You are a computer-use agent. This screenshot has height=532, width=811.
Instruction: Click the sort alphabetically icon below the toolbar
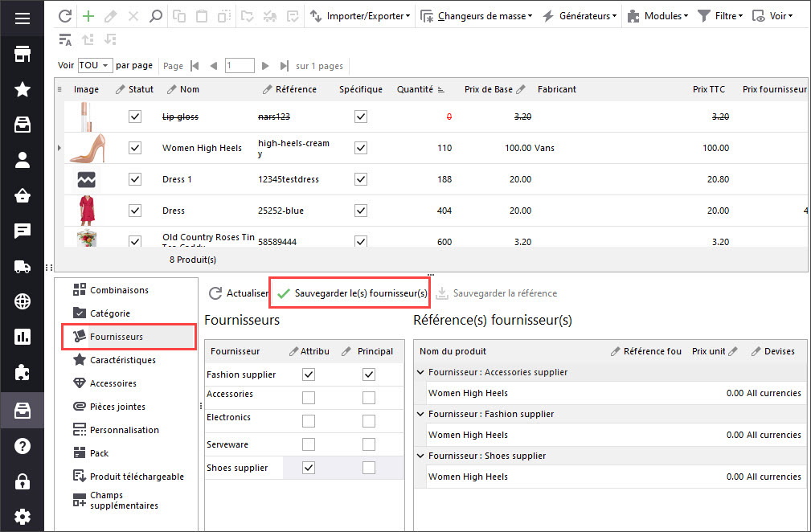(65, 39)
